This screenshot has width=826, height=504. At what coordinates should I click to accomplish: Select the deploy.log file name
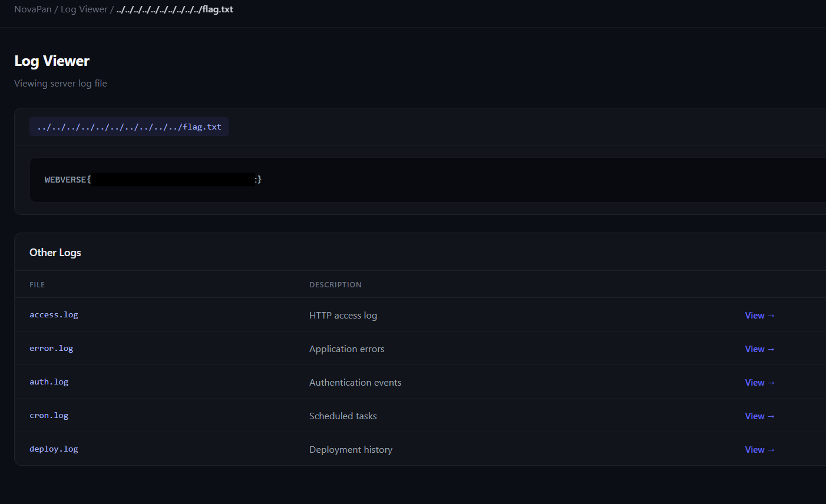pos(54,449)
